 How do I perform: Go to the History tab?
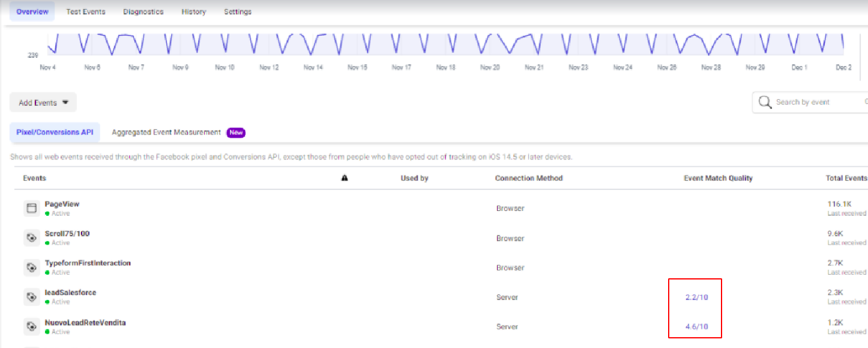click(x=194, y=11)
